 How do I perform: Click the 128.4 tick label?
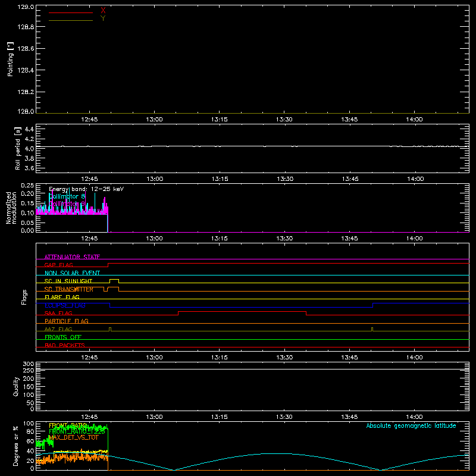(x=26, y=70)
